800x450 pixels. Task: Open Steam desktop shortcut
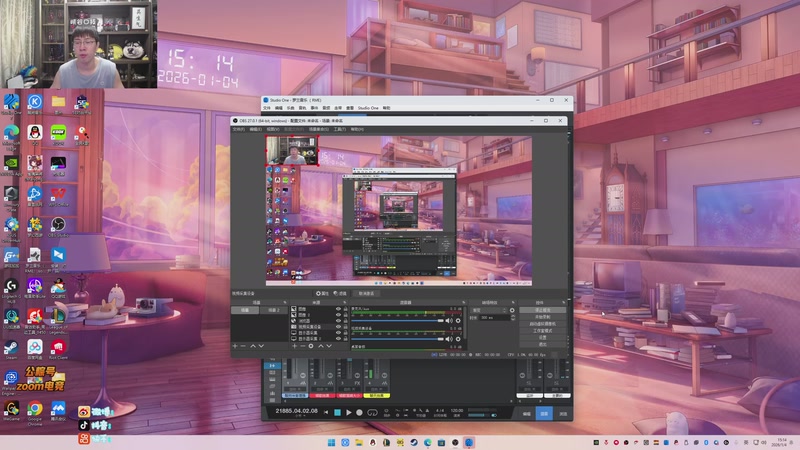(x=11, y=349)
